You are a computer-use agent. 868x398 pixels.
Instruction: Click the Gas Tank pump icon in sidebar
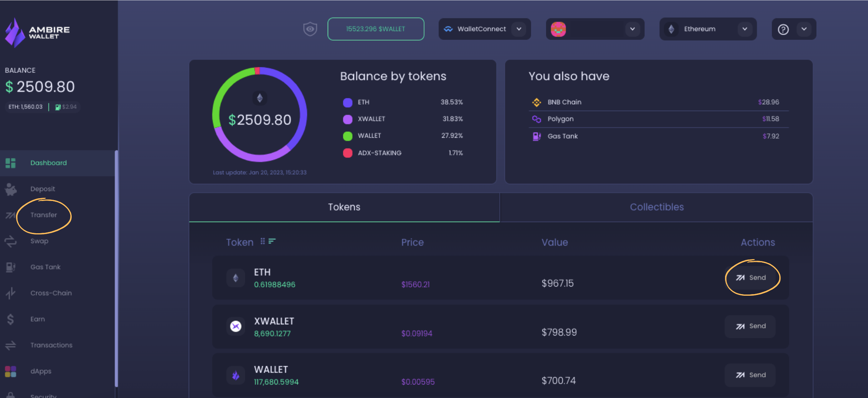[x=10, y=267]
